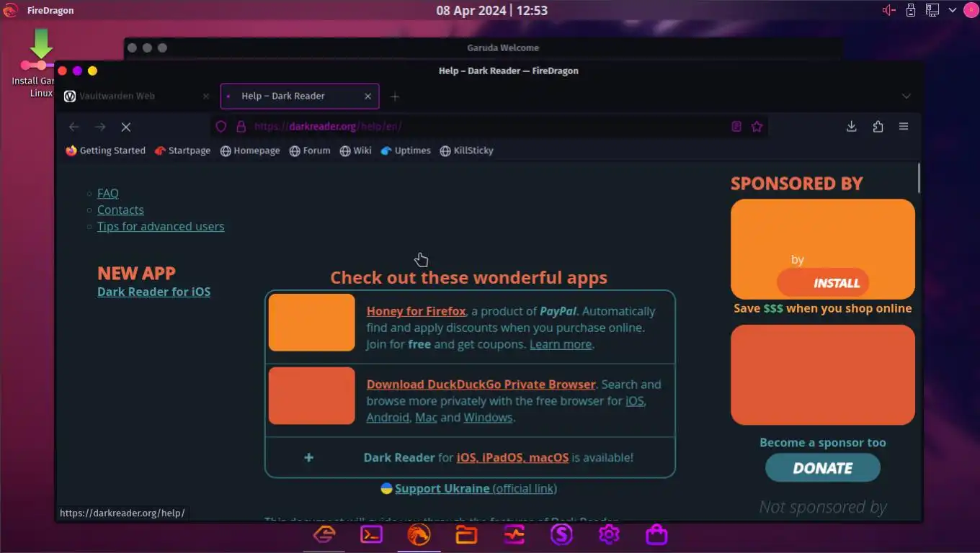
Task: Open the shopping bag store dock icon
Action: point(656,534)
